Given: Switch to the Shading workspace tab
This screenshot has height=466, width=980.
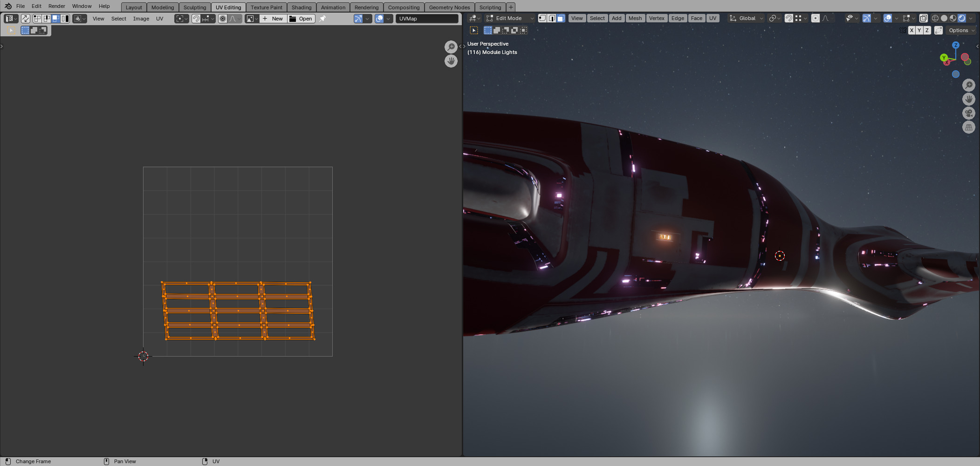Looking at the screenshot, I should 302,7.
